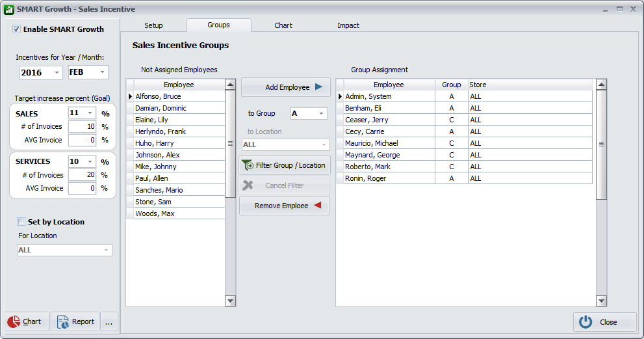Open the Impact tab
This screenshot has height=339, width=644.
348,25
